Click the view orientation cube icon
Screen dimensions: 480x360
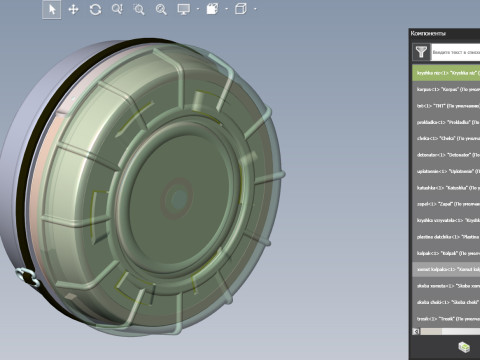(241, 9)
